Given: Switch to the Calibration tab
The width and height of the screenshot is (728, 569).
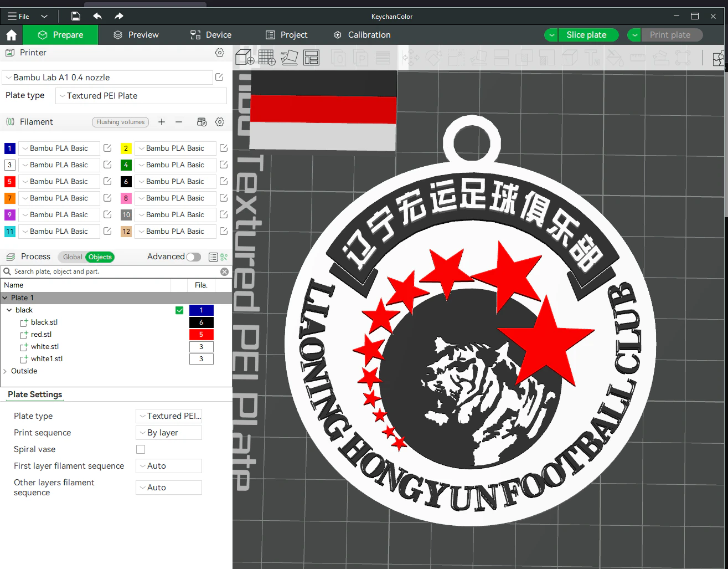Looking at the screenshot, I should (x=363, y=35).
